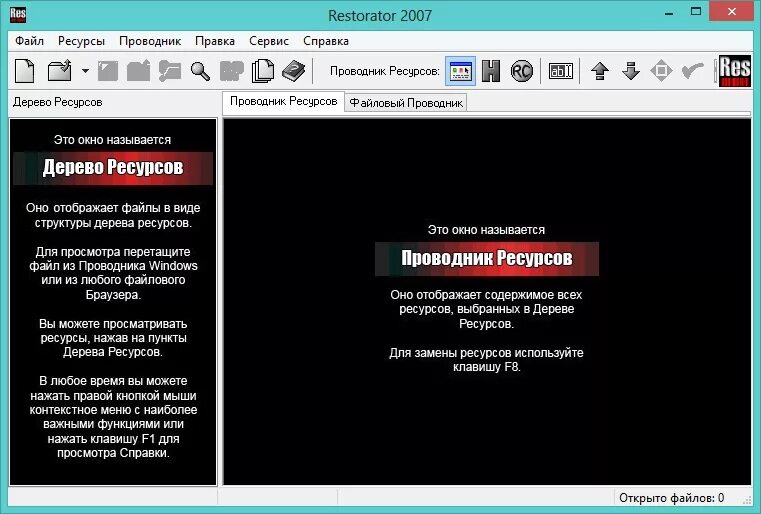Click the Open file folder icon
Screen dimensions: 761x514
[x=59, y=71]
